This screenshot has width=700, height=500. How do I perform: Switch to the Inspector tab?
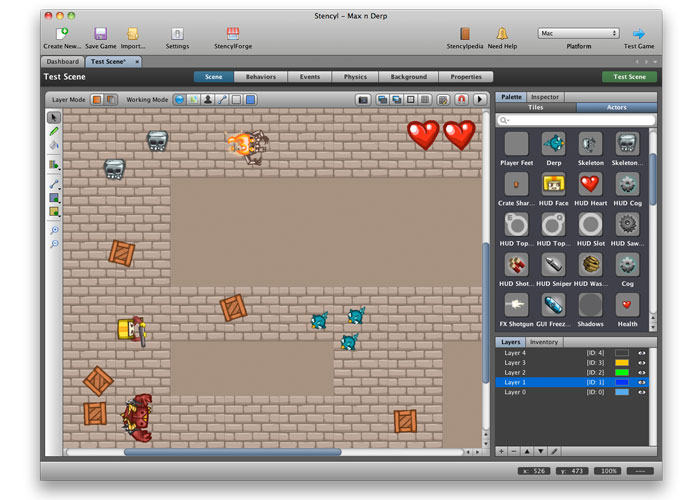545,97
